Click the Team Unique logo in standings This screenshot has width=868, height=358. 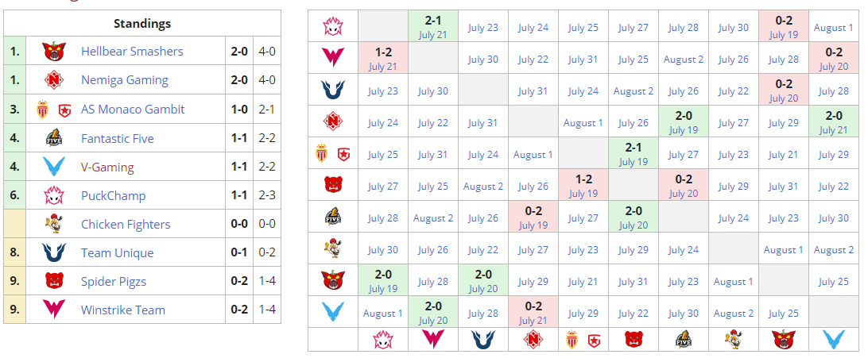[x=53, y=253]
